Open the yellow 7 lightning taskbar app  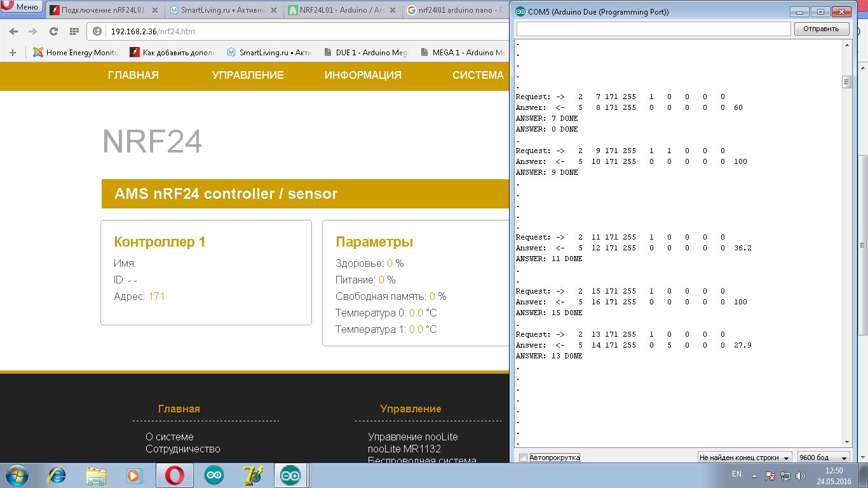[x=252, y=475]
